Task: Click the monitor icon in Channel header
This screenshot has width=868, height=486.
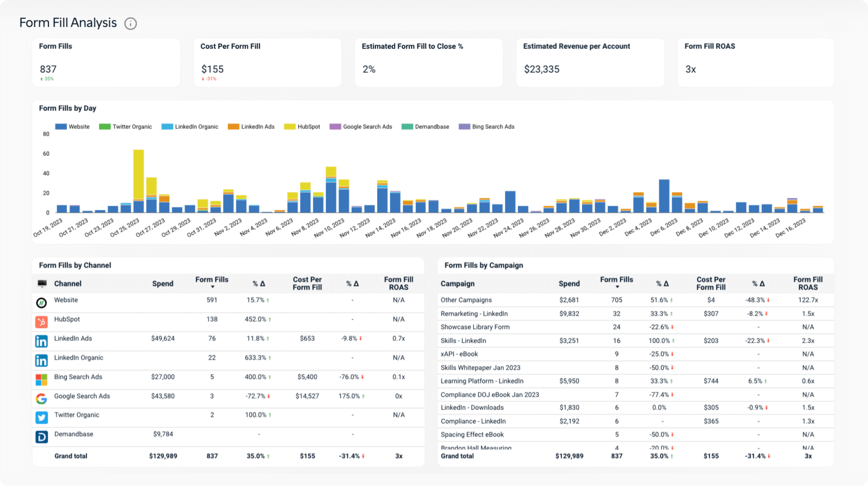Action: point(42,284)
